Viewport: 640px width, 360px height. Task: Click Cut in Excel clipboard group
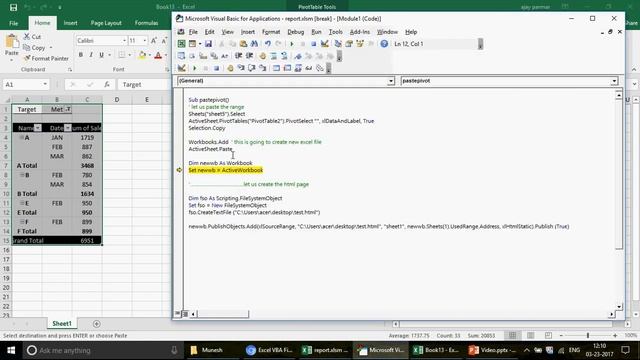click(32, 37)
